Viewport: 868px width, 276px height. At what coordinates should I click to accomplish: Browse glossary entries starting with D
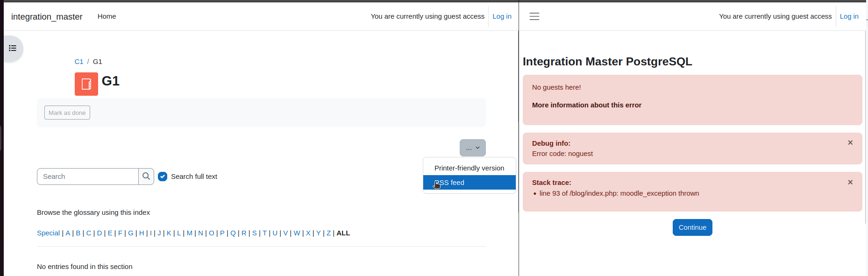click(100, 233)
